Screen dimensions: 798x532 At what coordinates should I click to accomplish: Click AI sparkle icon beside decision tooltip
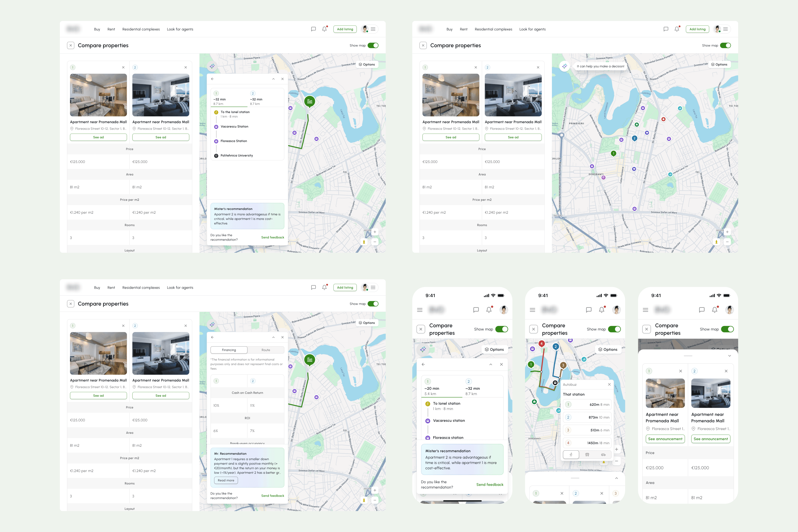click(565, 66)
